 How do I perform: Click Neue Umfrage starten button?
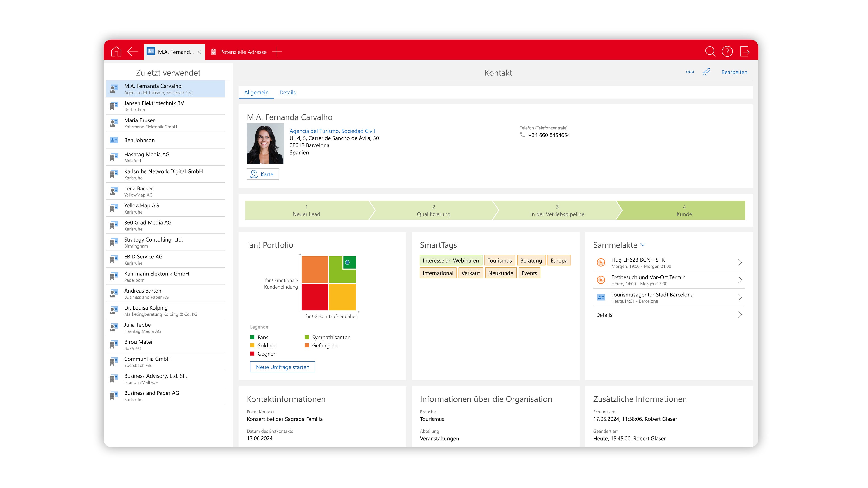(x=282, y=367)
